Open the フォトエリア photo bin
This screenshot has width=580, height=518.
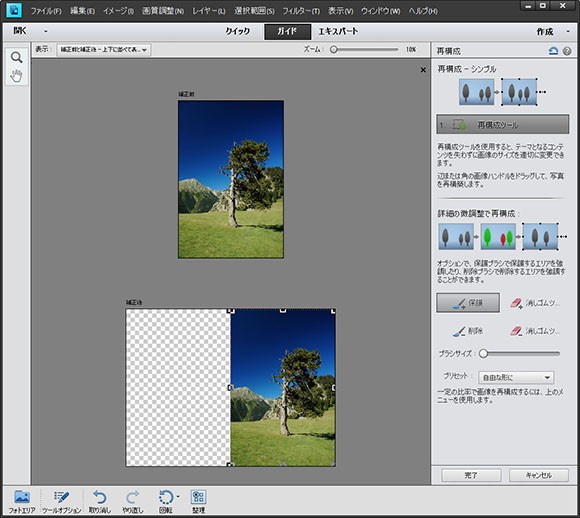[22, 502]
